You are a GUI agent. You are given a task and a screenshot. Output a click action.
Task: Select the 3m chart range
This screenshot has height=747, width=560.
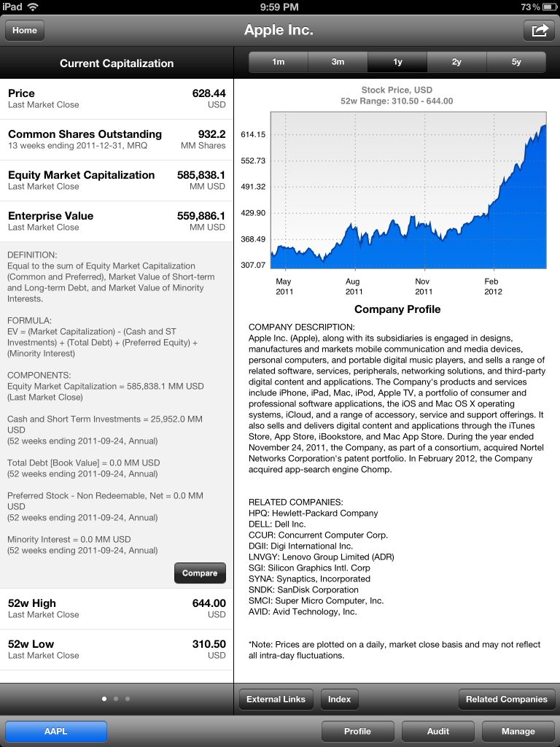(x=338, y=62)
